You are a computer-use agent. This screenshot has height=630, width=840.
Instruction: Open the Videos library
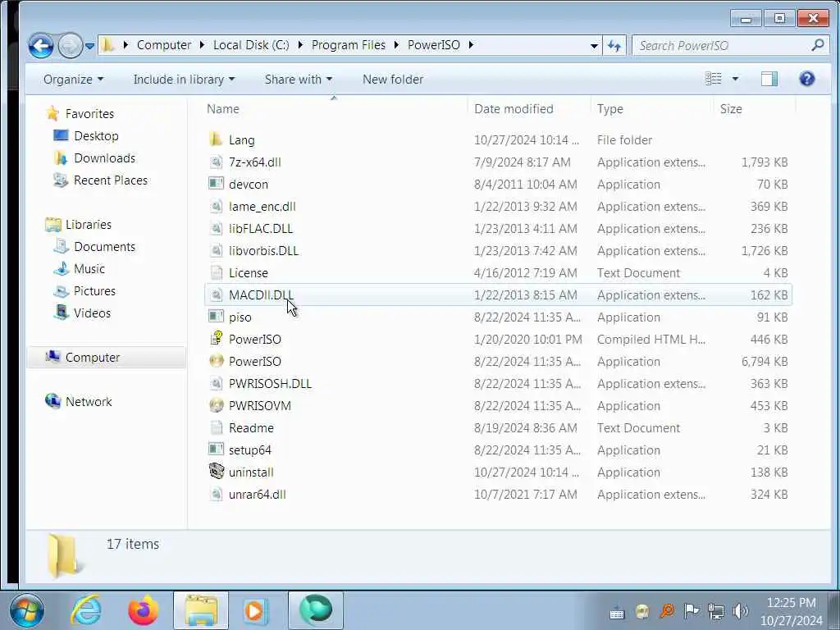pos(92,313)
